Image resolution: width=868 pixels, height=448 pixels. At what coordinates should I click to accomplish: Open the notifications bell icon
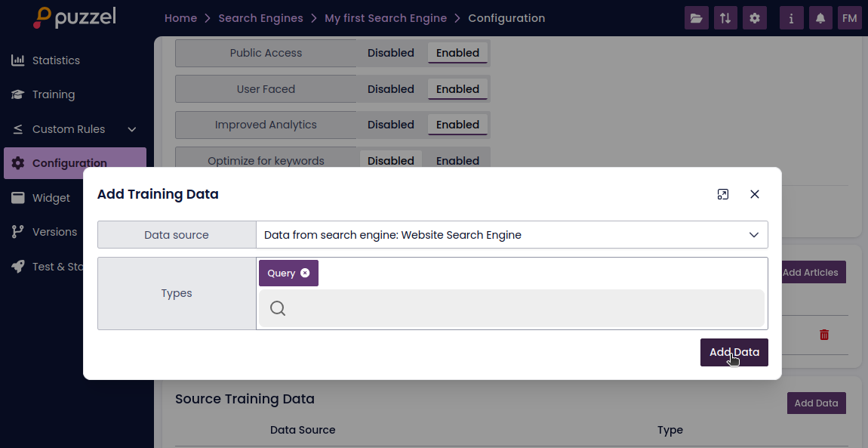820,18
